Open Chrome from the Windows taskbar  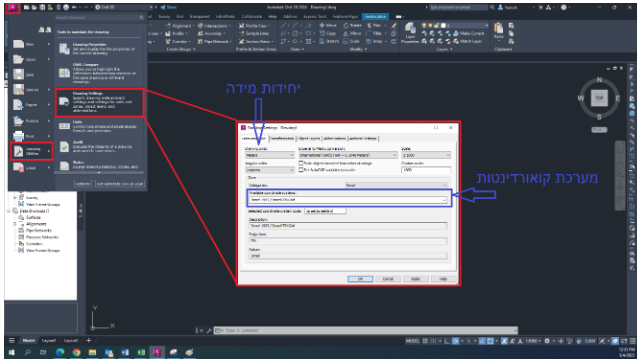pos(76,352)
